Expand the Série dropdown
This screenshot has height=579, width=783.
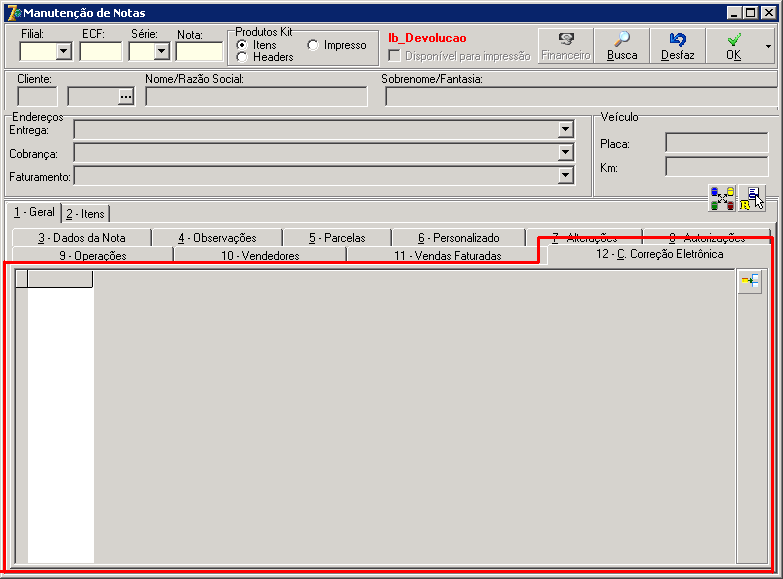point(161,51)
